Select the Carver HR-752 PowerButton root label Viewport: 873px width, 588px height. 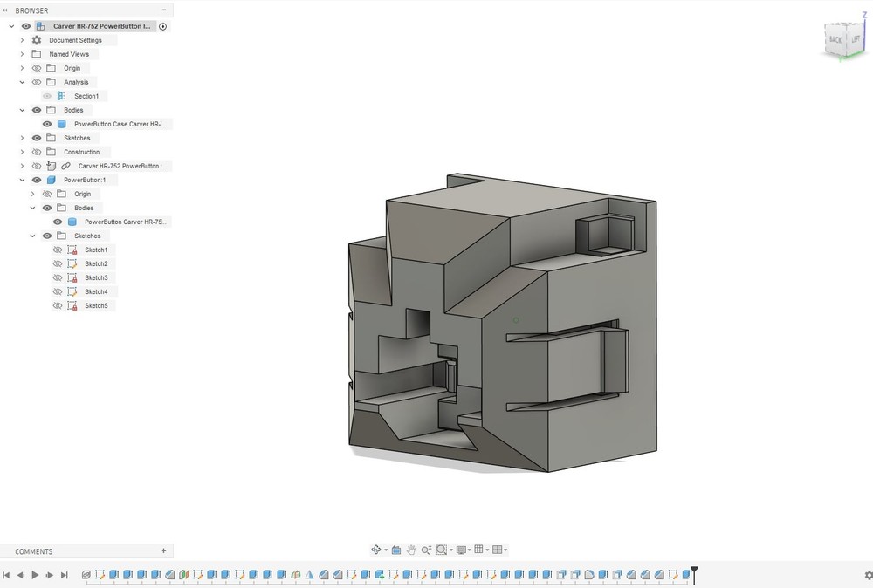[101, 26]
